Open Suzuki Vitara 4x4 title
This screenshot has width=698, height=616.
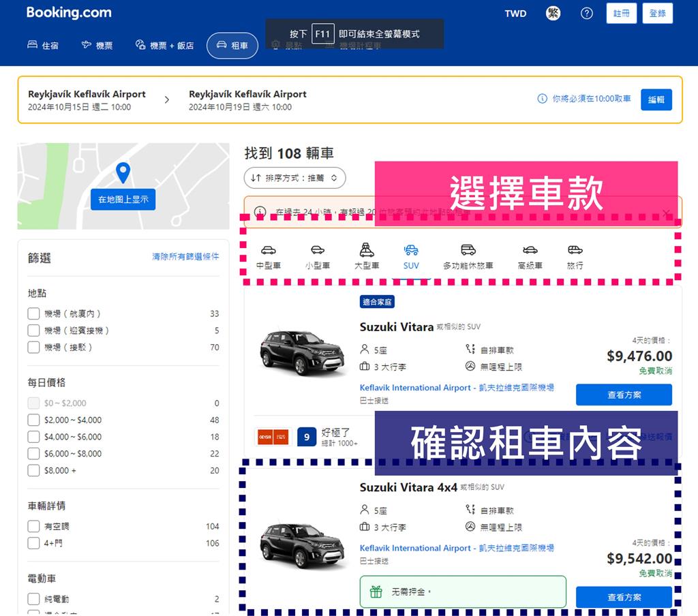[x=408, y=487]
